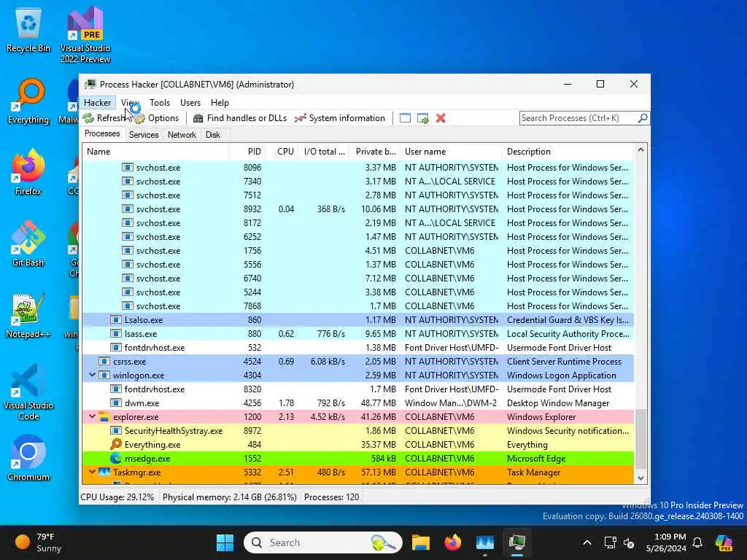Click the Search Processes input field
This screenshot has height=560, width=747.
[578, 117]
